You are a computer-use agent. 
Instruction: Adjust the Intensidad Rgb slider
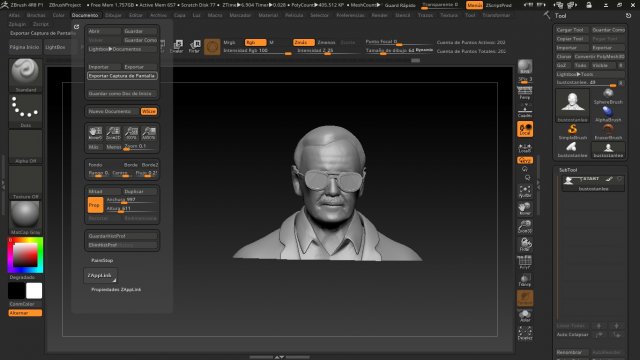[257, 51]
